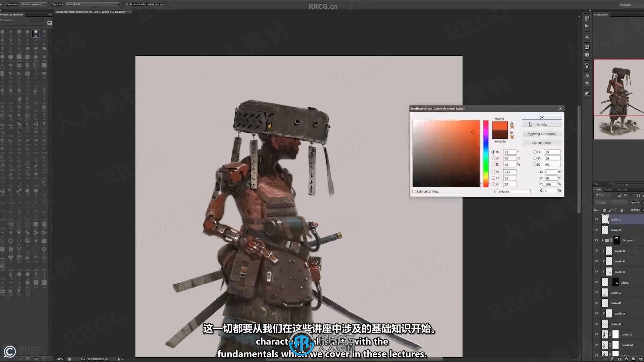This screenshot has width=644, height=362.
Task: Open the Histogram panel icon
Action: (x=587, y=37)
